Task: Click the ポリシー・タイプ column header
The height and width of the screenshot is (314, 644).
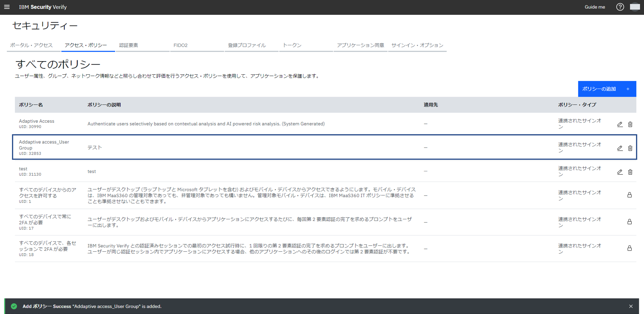Action: pyautogui.click(x=577, y=105)
